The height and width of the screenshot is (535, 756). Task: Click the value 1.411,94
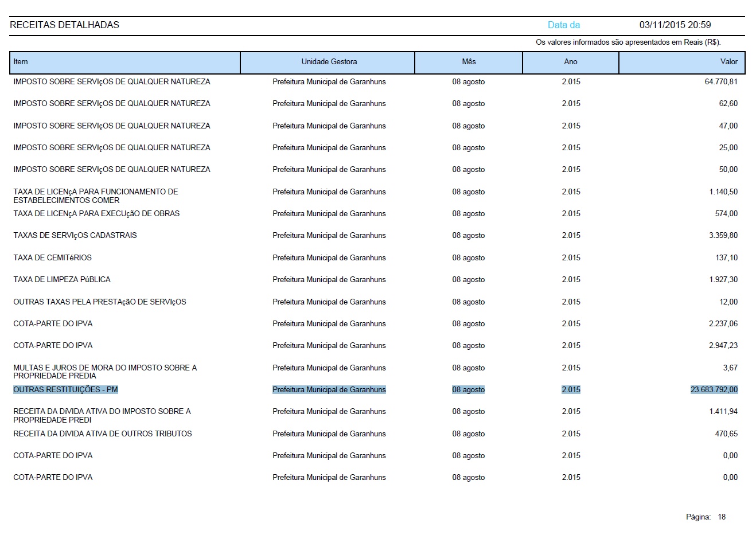pyautogui.click(x=723, y=412)
